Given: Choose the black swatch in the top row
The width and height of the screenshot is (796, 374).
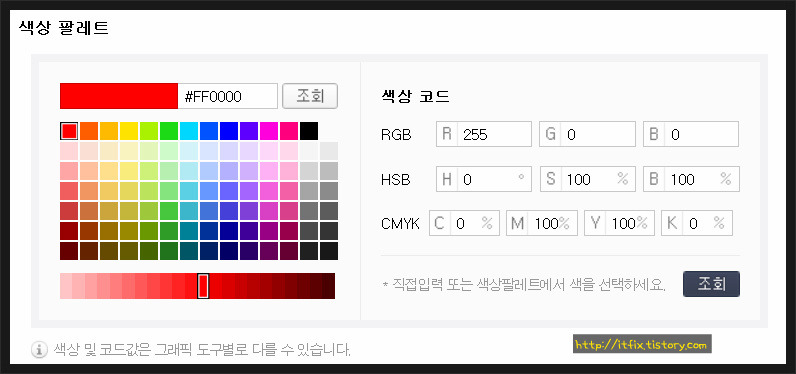Looking at the screenshot, I should 309,131.
